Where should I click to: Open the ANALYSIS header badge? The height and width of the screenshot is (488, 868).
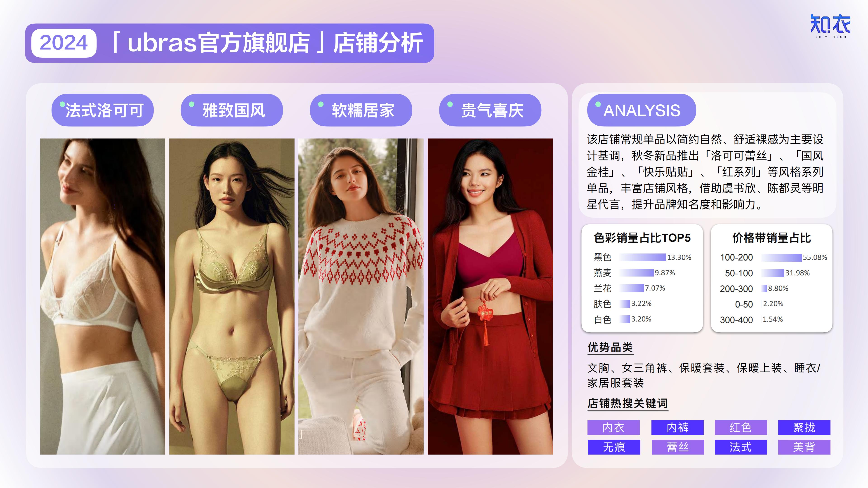pos(642,110)
